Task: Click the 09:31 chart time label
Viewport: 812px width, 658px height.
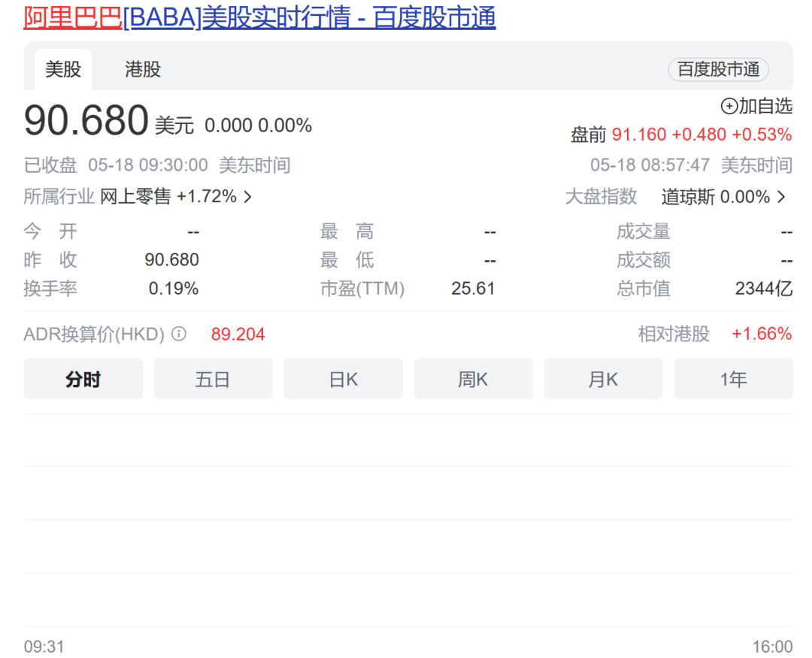Action: coord(44,647)
